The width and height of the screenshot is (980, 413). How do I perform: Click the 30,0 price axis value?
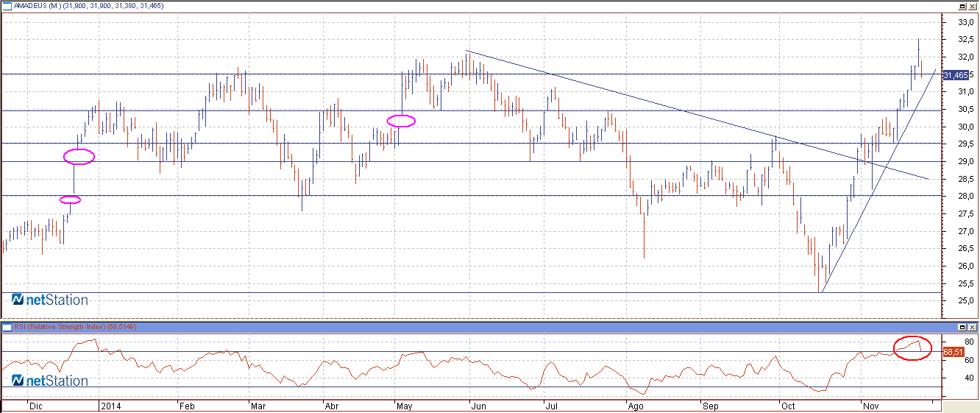[x=965, y=127]
